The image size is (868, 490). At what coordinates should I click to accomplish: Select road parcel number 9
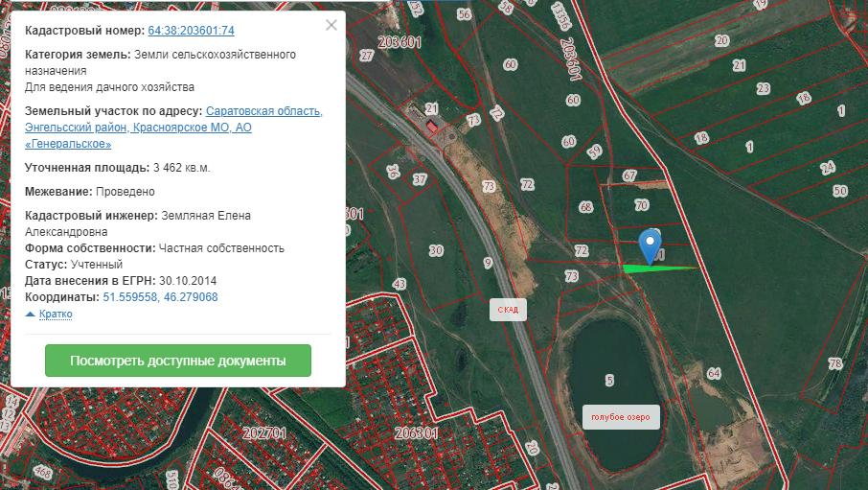tap(488, 263)
